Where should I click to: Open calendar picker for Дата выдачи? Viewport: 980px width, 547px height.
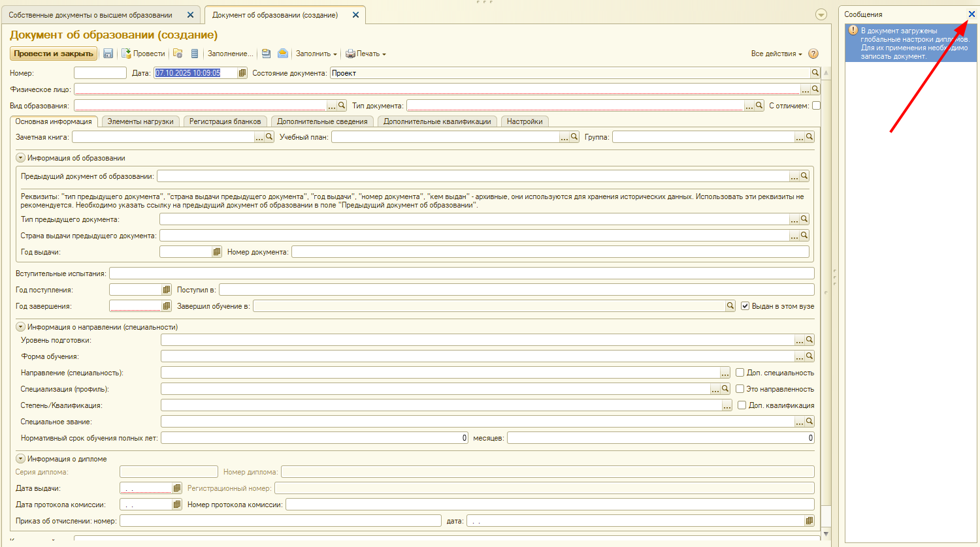pyautogui.click(x=176, y=488)
